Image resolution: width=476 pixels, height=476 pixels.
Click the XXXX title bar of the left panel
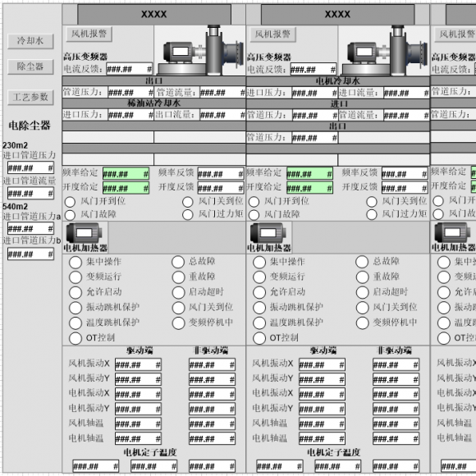point(154,14)
